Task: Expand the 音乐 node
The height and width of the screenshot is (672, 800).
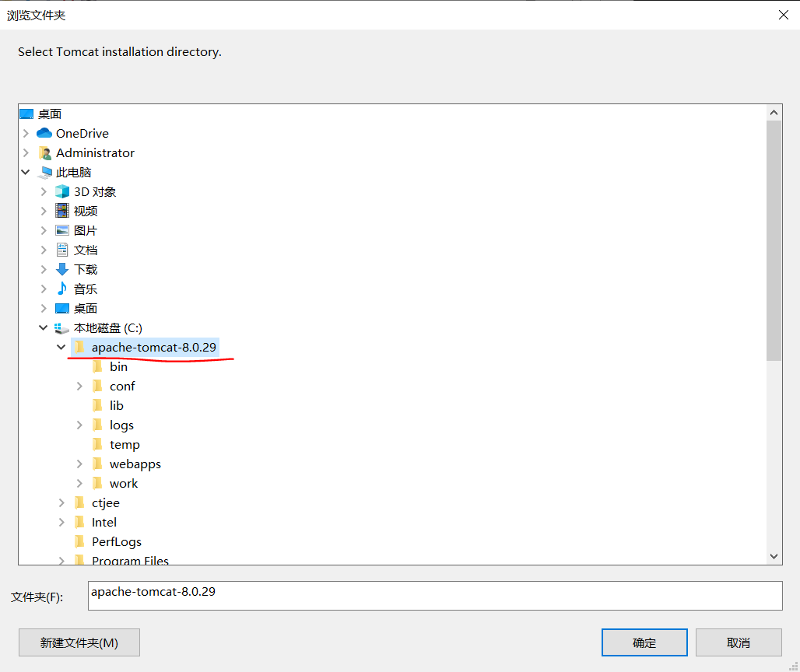Action: (x=44, y=289)
